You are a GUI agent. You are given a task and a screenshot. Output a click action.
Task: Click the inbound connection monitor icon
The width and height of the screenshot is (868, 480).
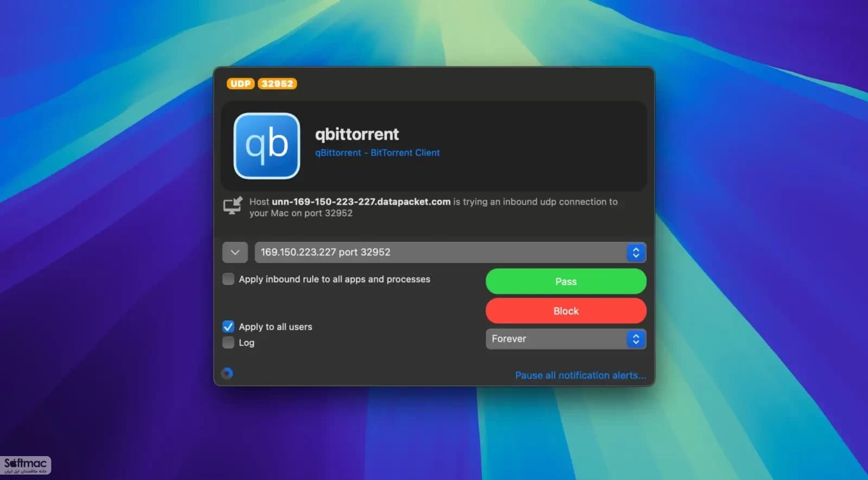click(x=233, y=206)
